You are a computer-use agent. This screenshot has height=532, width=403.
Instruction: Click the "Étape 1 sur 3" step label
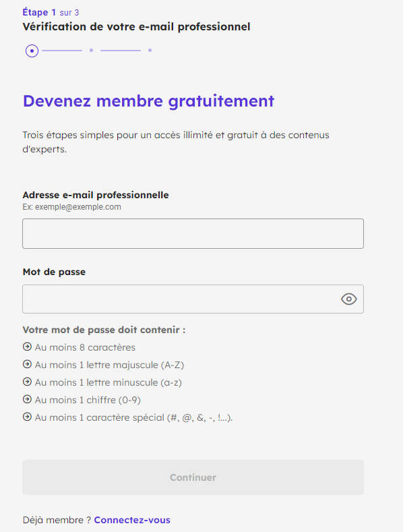51,12
